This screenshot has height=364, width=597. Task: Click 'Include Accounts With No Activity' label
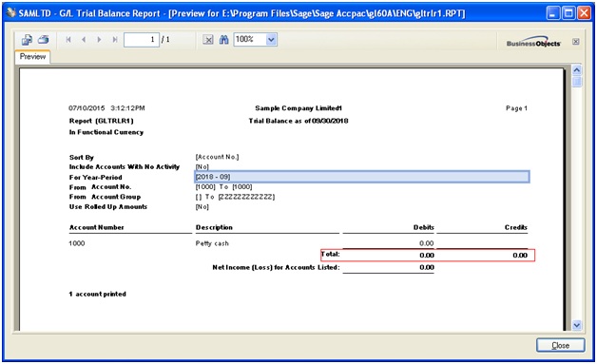[125, 166]
